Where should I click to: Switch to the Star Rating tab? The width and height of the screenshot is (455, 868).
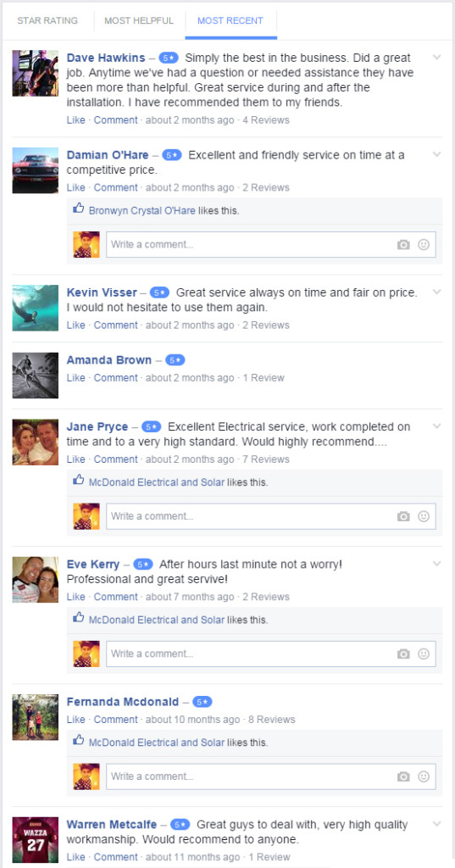tap(47, 20)
